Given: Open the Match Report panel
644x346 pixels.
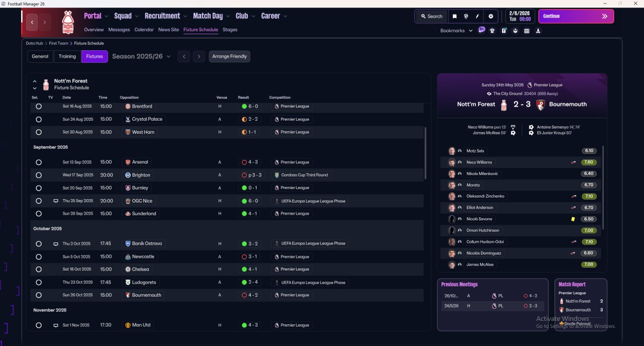Looking at the screenshot, I should tap(581, 305).
